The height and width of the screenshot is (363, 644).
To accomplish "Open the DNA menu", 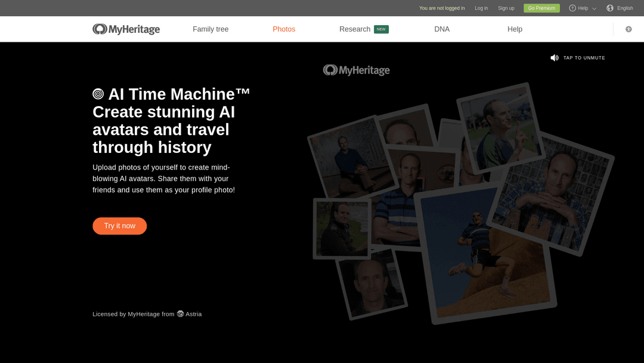I will 442,29.
